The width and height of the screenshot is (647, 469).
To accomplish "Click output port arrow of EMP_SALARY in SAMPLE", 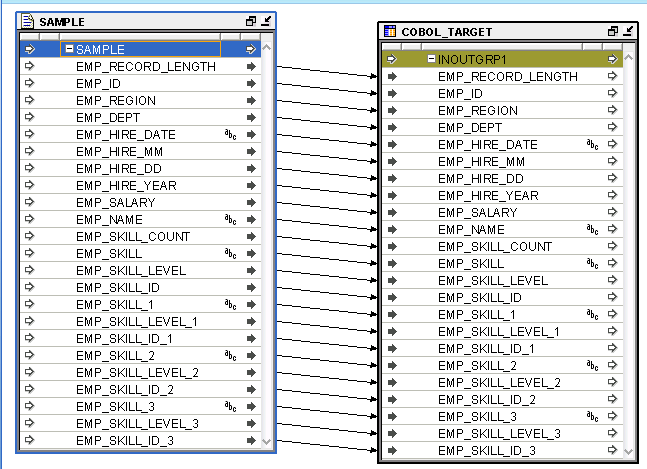I will tap(251, 202).
